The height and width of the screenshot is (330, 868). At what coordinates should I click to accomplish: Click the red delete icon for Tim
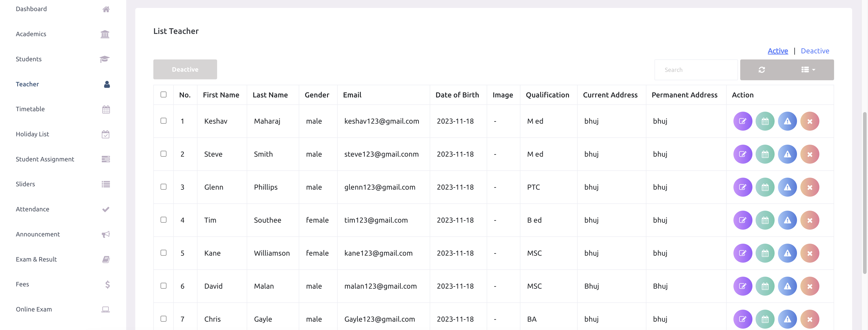click(809, 220)
